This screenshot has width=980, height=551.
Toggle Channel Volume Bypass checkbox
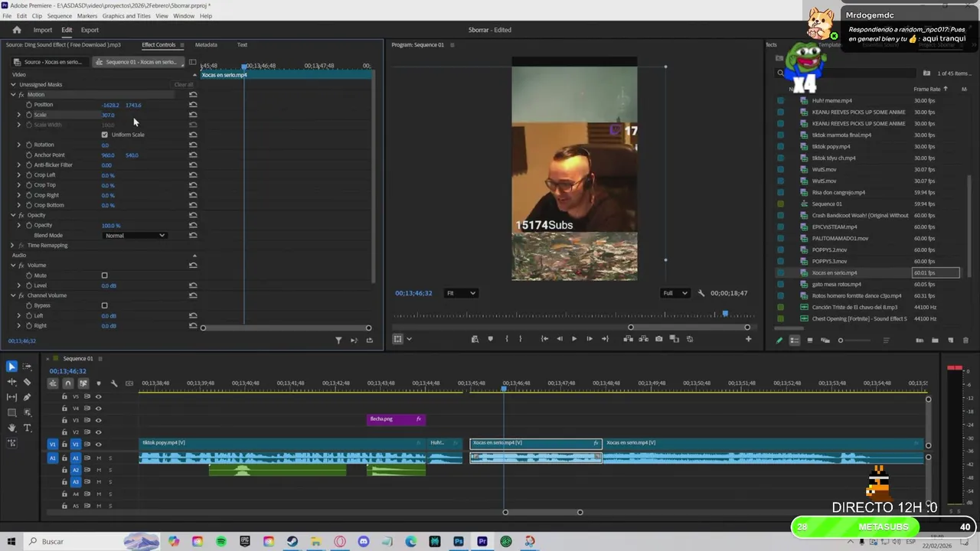pyautogui.click(x=105, y=305)
